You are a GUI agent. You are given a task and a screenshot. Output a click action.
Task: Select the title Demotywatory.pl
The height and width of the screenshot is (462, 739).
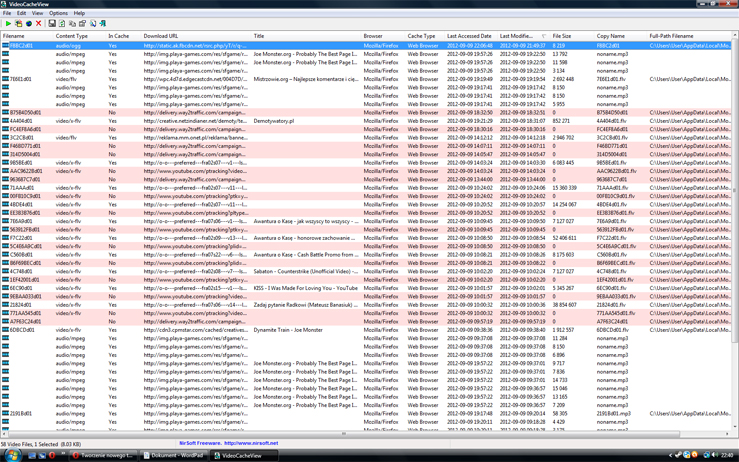coord(273,121)
